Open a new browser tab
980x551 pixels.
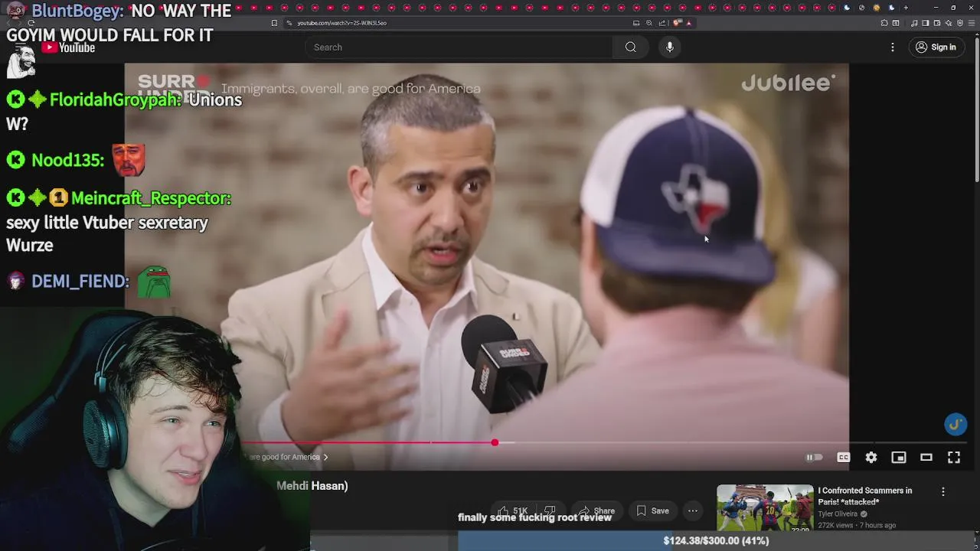[906, 8]
